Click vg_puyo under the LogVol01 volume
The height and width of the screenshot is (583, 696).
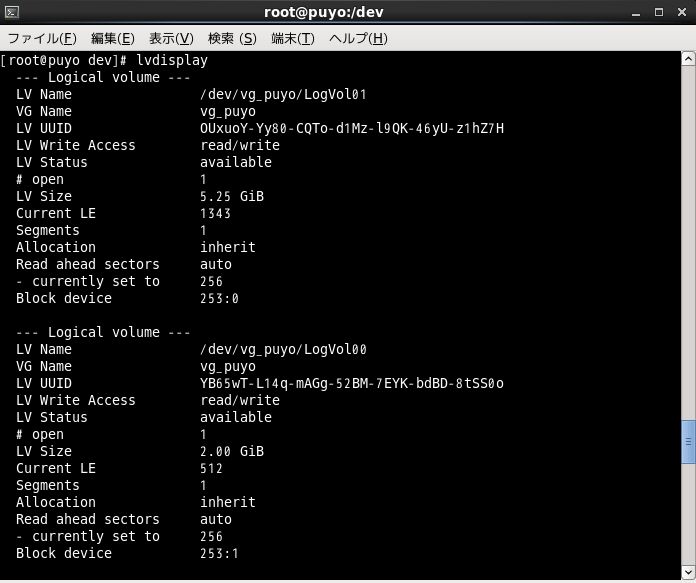[228, 111]
